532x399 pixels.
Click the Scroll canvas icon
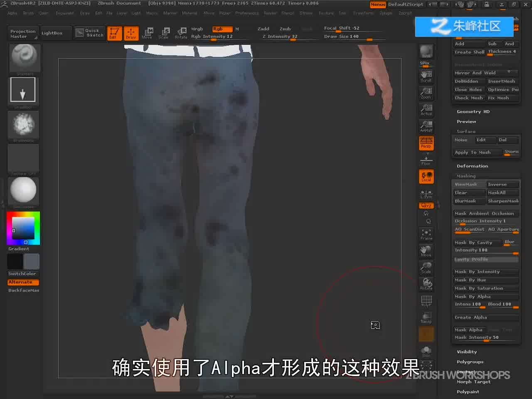pos(426,76)
